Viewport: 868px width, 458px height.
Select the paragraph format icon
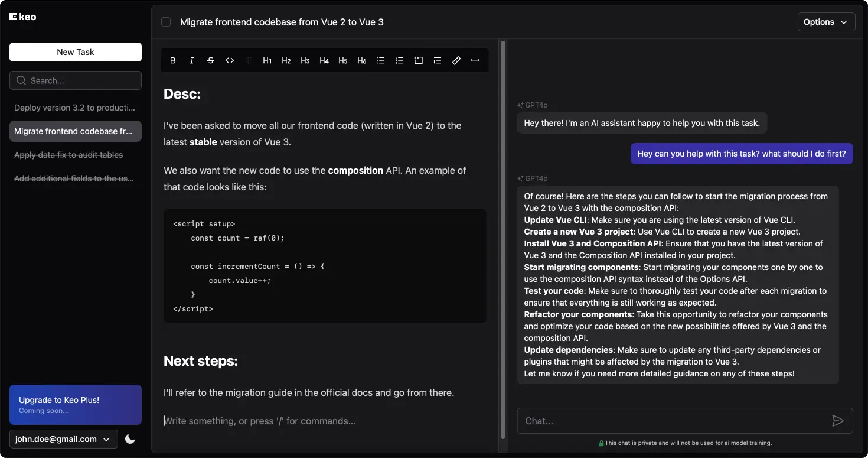(249, 60)
